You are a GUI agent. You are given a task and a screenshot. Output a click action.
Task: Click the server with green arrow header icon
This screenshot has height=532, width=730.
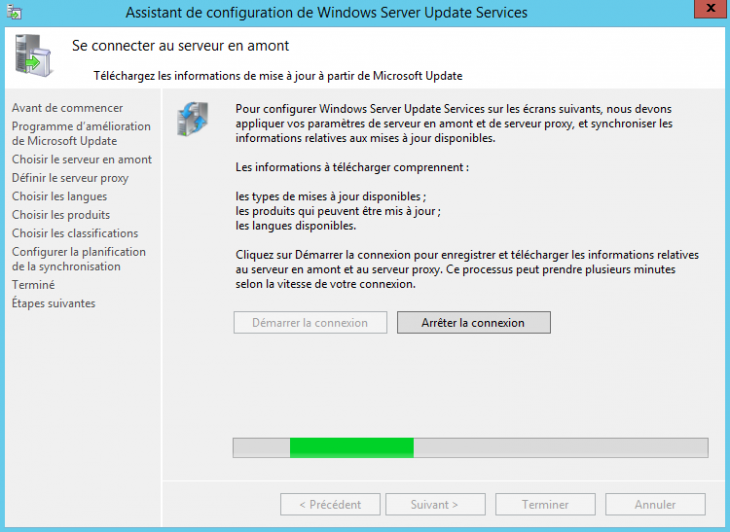(34, 55)
